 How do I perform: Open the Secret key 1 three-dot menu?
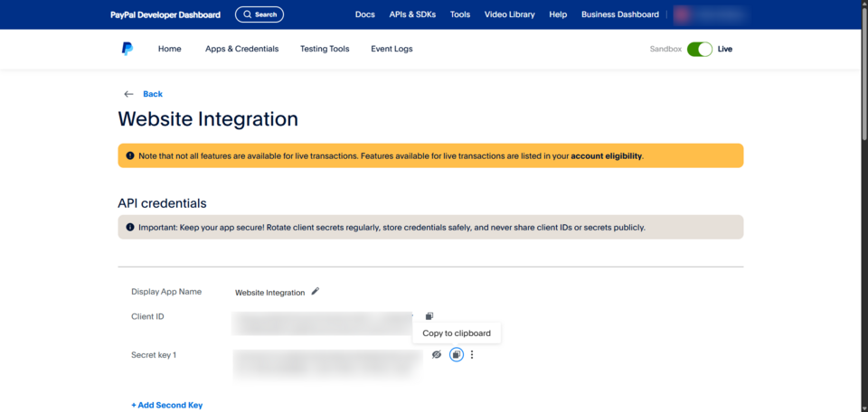click(472, 355)
